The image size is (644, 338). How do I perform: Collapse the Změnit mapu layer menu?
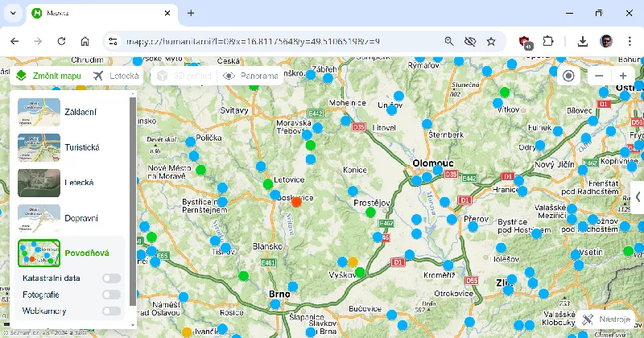pyautogui.click(x=49, y=76)
